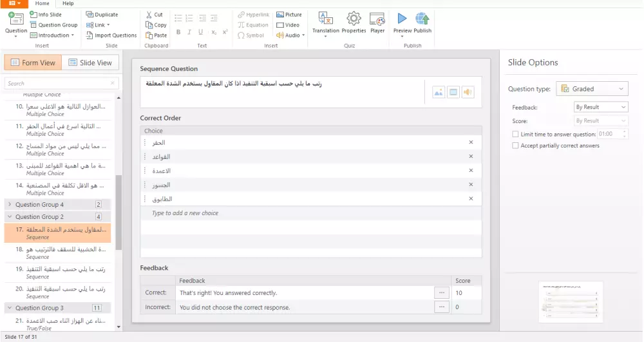Grab the drag handle of choice الحفر
The image size is (644, 342).
tap(145, 142)
